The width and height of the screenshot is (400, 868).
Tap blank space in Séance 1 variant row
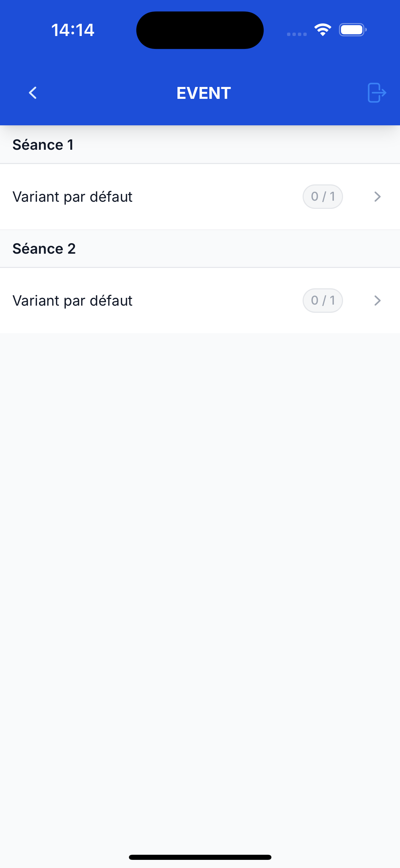tap(217, 197)
